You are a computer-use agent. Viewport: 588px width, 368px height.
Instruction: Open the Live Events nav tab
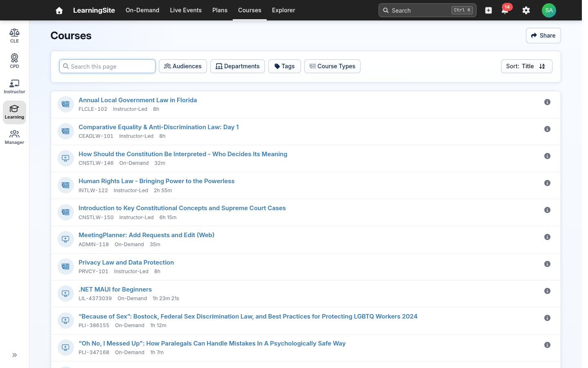(186, 10)
